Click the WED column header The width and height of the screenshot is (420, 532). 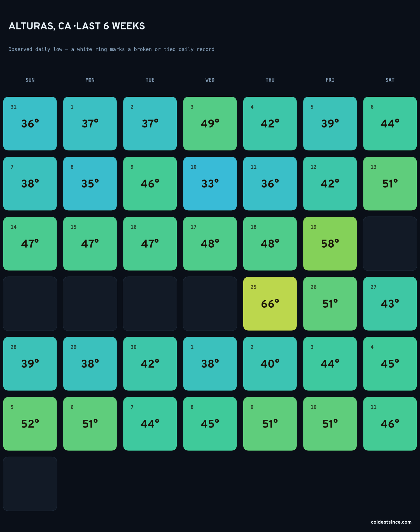(210, 80)
